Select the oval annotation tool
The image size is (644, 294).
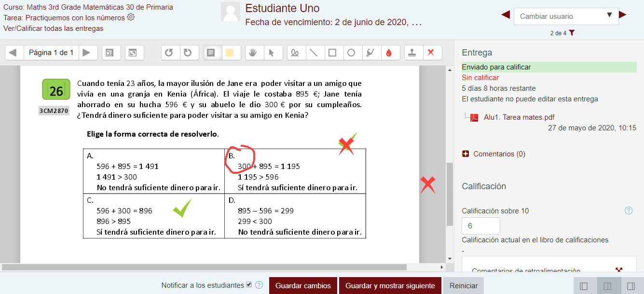pyautogui.click(x=351, y=53)
